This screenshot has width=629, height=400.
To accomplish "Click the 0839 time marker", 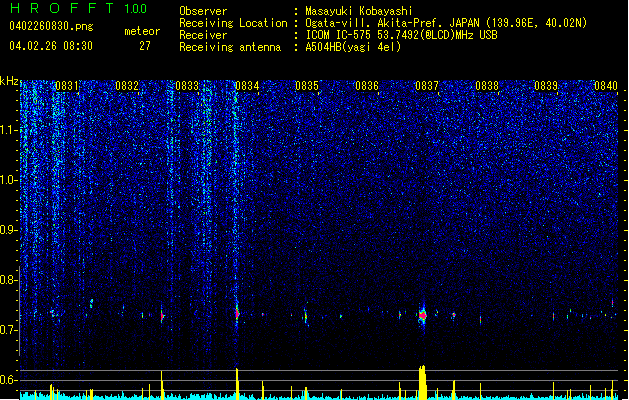I will pos(546,86).
